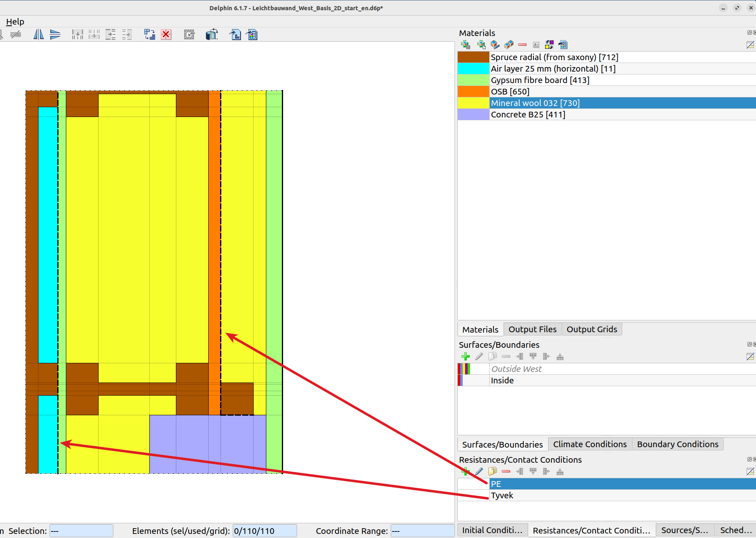Click the brown Spruce color swatch
756x538 pixels.
[x=473, y=57]
